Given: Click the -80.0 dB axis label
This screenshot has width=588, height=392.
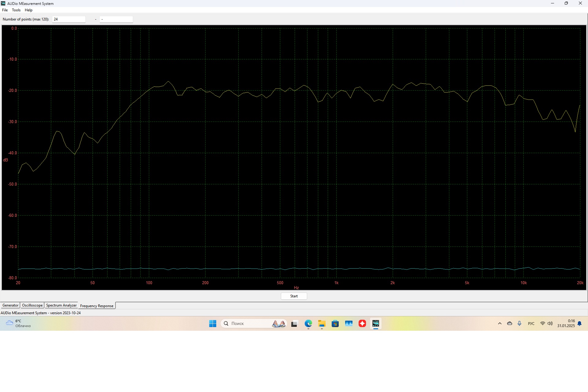Looking at the screenshot, I should tap(13, 278).
